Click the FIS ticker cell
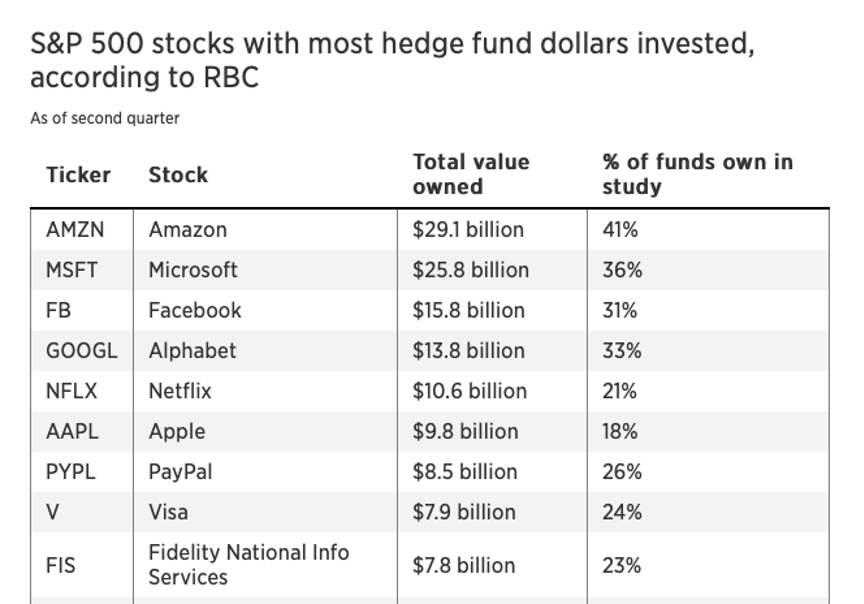Viewport: 864px width, 604px height. (61, 565)
